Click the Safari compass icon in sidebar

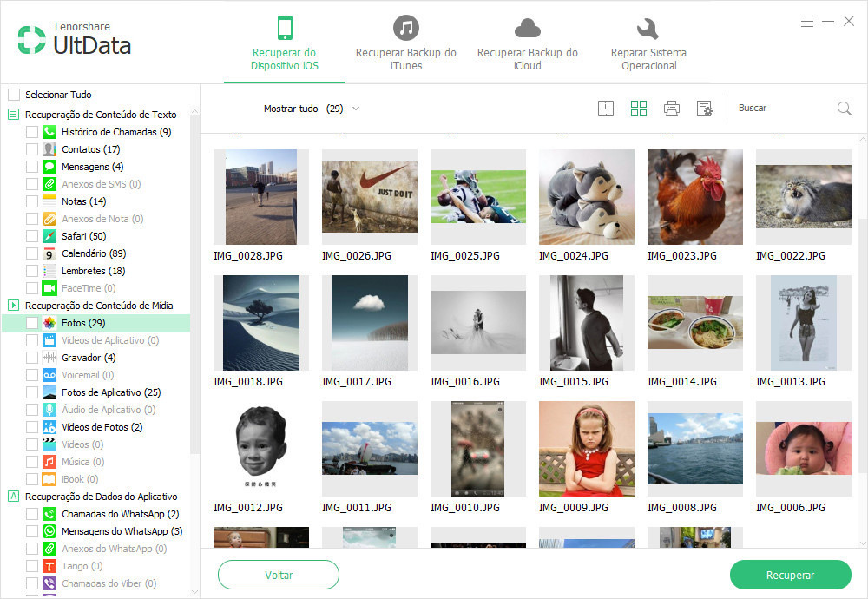[x=49, y=236]
